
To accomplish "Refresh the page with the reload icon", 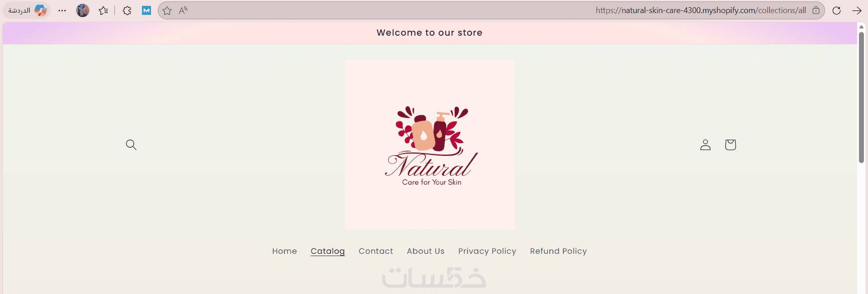I will (836, 10).
